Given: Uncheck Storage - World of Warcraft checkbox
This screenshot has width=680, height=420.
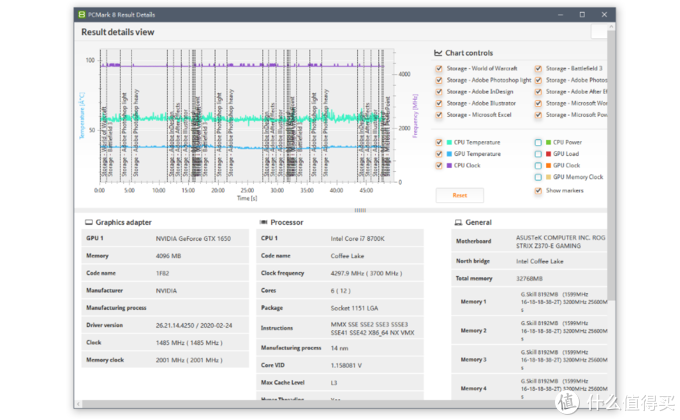Looking at the screenshot, I should click(x=439, y=69).
